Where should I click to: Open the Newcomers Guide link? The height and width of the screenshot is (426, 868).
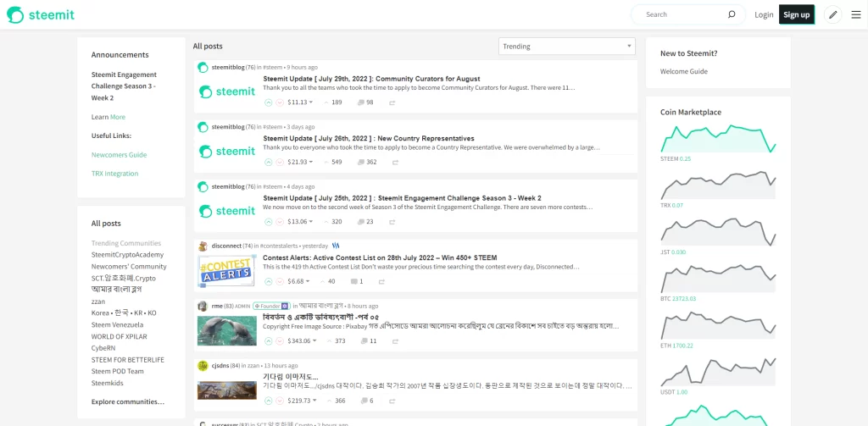click(x=119, y=155)
